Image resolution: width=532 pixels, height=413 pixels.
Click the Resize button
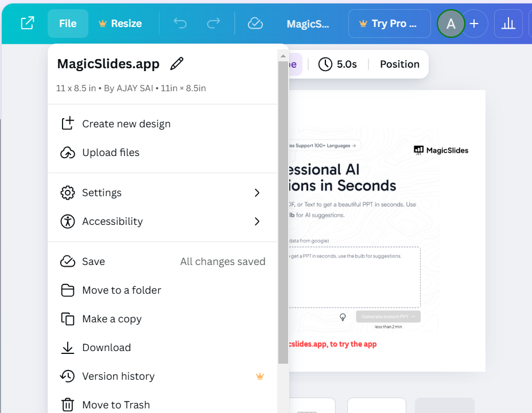coord(120,24)
